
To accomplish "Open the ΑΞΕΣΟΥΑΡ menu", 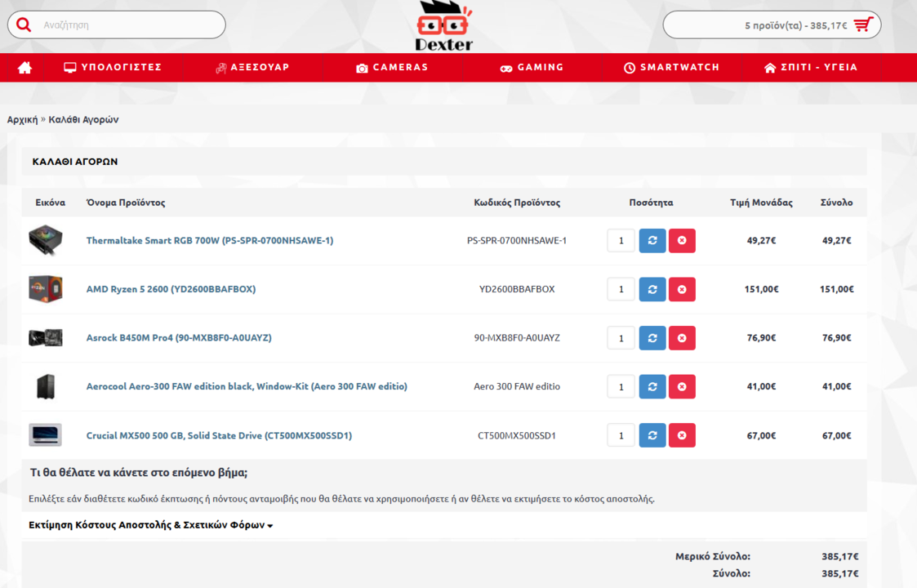I will (252, 67).
